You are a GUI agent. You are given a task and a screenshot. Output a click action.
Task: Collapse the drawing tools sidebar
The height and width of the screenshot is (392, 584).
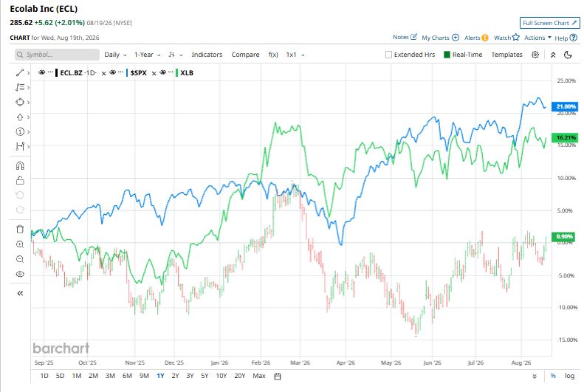(x=20, y=293)
